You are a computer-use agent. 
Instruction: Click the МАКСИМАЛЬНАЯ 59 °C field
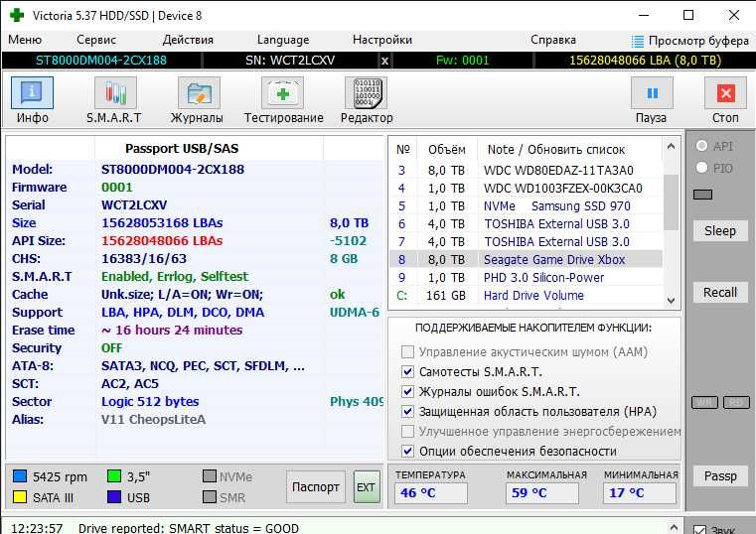tap(542, 493)
